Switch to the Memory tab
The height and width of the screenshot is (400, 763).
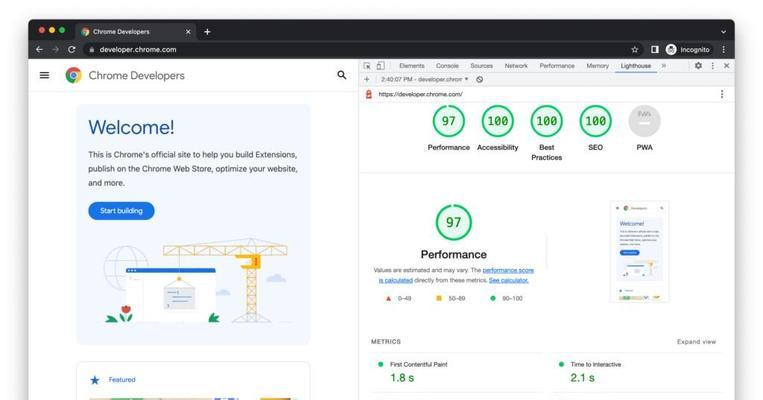(x=598, y=66)
